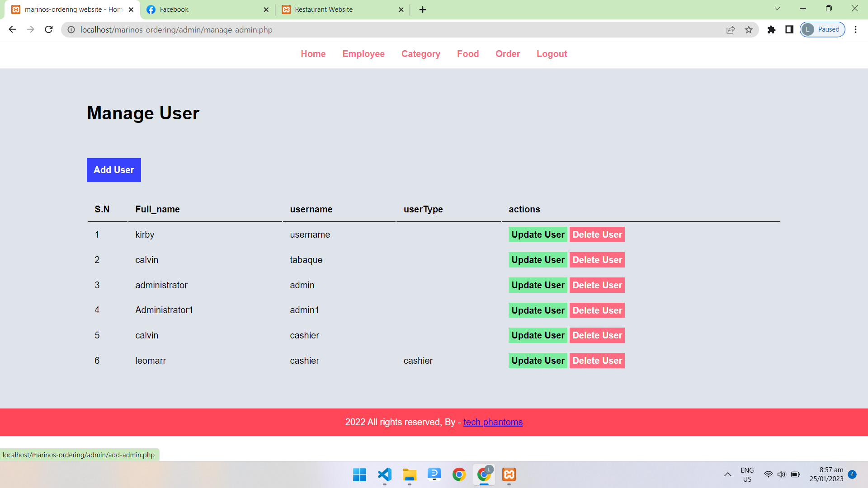Share this page via share icon

(x=731, y=29)
